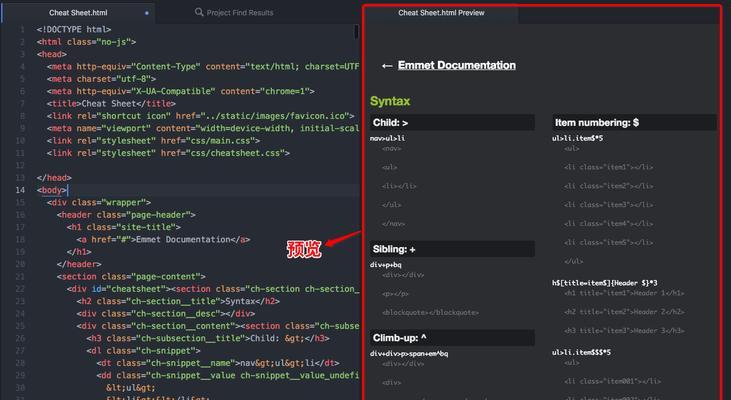
Task: Click the closing </head> tag line
Action: pos(54,178)
